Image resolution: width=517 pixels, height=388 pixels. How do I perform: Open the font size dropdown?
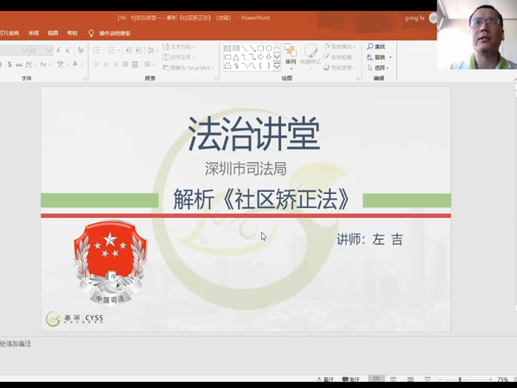click(x=49, y=50)
